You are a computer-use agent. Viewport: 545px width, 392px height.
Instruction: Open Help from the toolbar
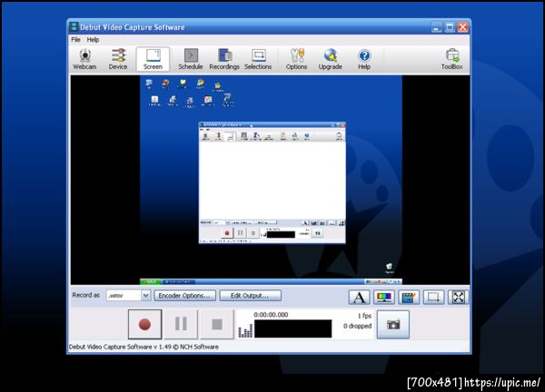tap(364, 59)
